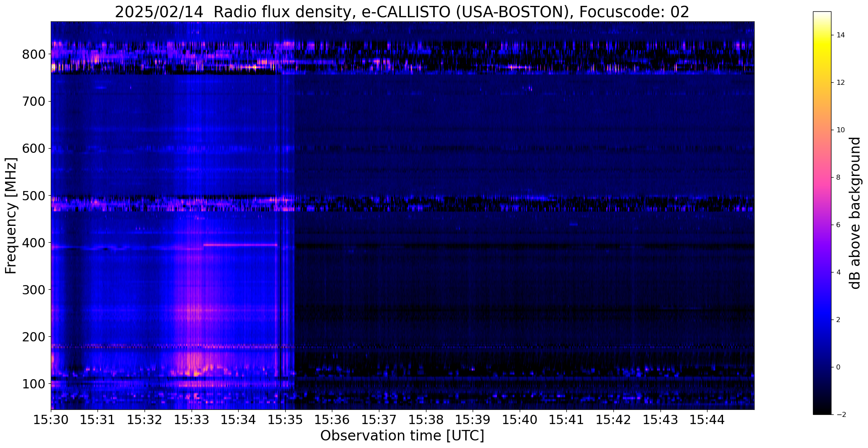Click the 15:32 time tick label
Screen dimensions: 868x448
coord(145,420)
